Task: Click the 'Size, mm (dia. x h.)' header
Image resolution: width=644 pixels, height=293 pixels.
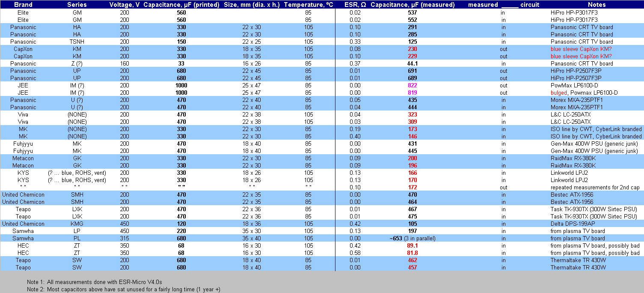Action: 252,5
